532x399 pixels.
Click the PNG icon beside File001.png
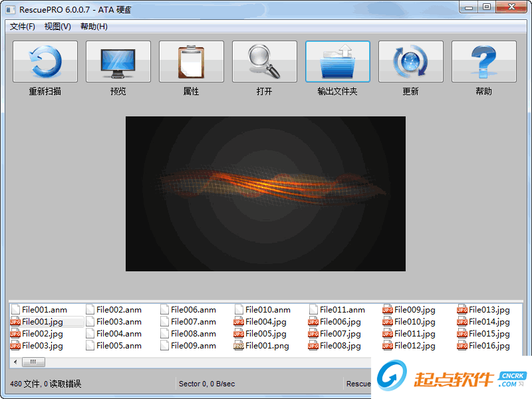tap(239, 346)
